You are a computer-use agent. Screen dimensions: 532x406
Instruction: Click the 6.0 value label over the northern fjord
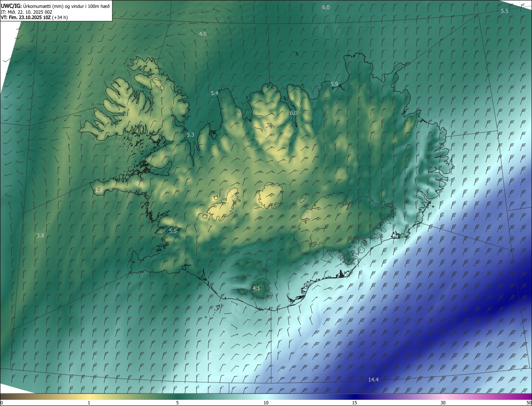(x=293, y=113)
